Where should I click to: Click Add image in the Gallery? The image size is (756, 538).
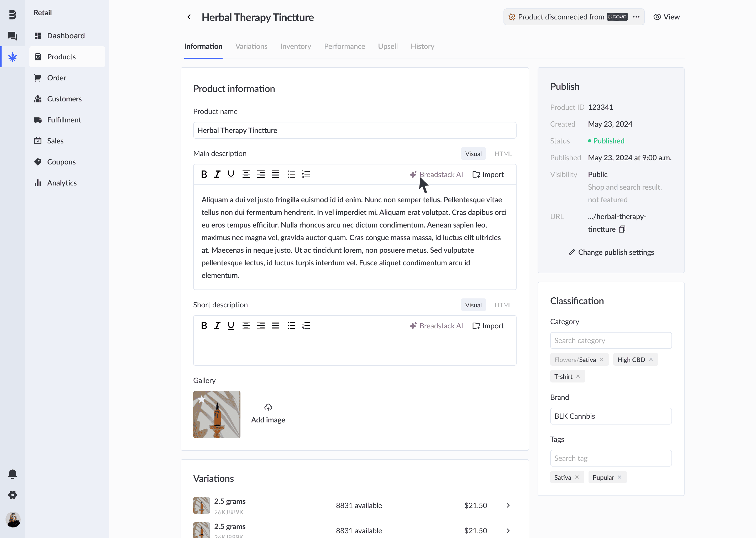click(268, 413)
